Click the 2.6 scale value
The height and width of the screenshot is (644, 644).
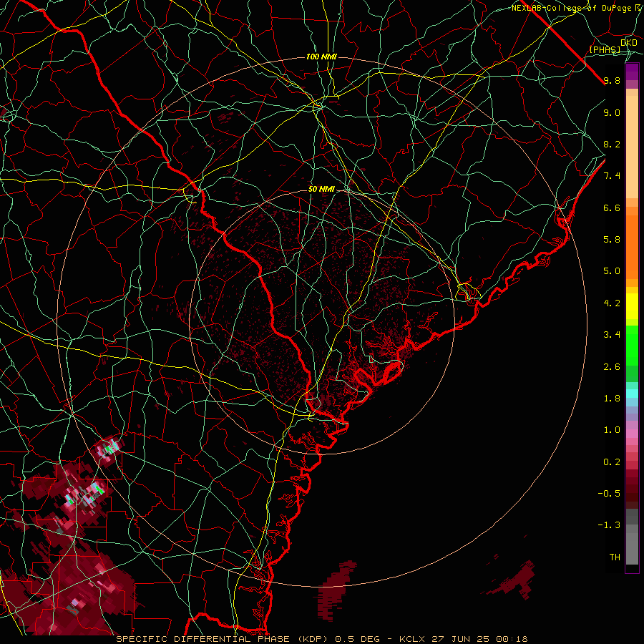coord(612,367)
